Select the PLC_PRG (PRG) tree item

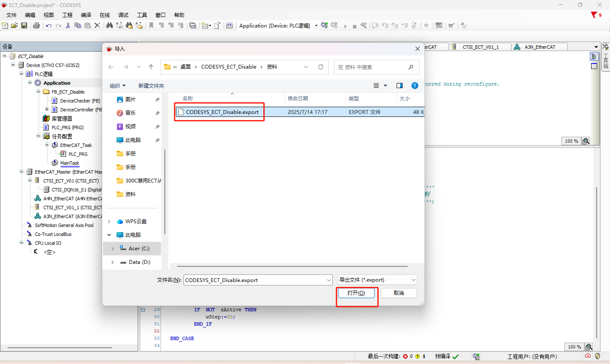click(67, 127)
